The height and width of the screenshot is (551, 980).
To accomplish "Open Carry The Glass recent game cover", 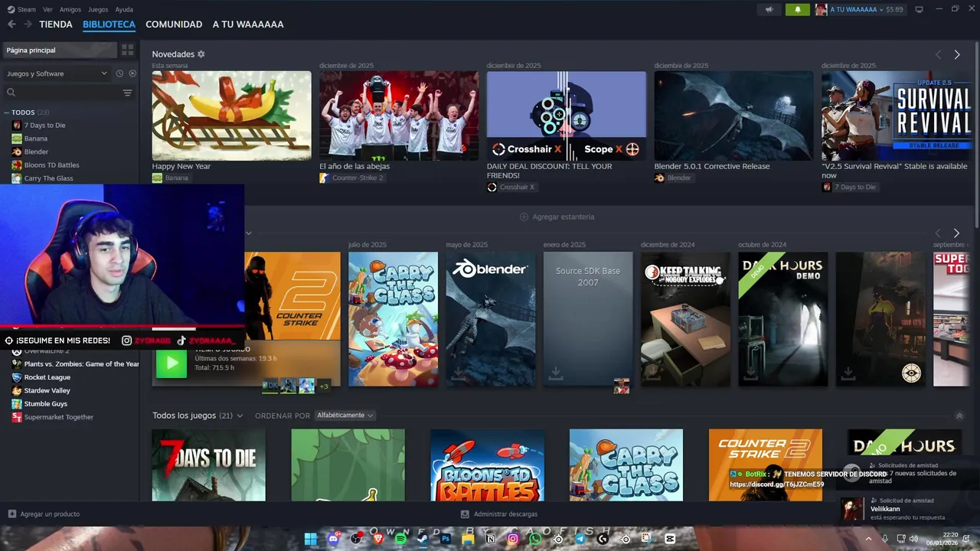I will 393,319.
